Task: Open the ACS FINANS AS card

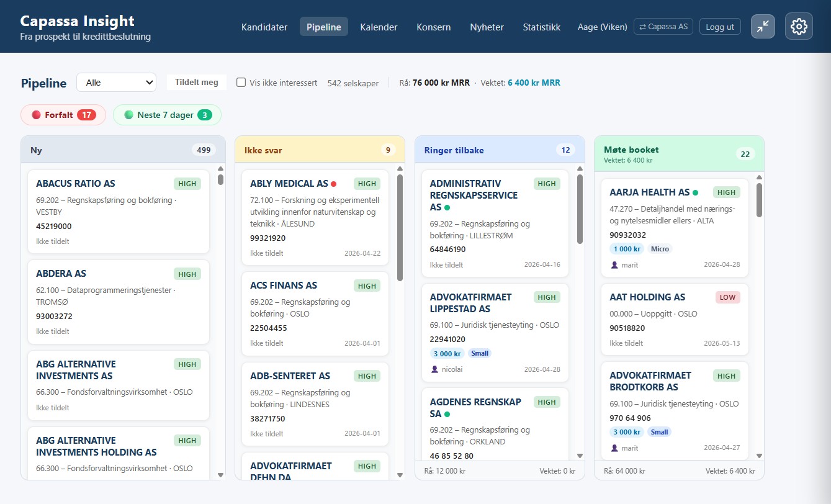Action: pyautogui.click(x=315, y=313)
